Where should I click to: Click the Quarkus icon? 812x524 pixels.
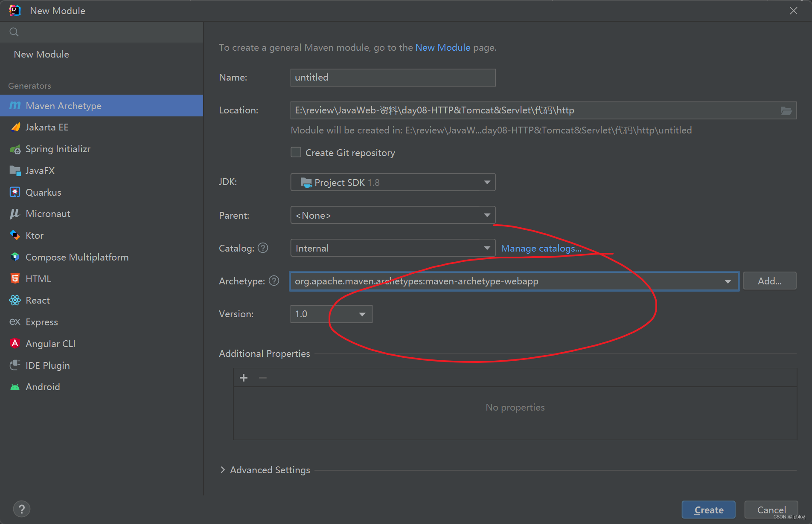[15, 192]
